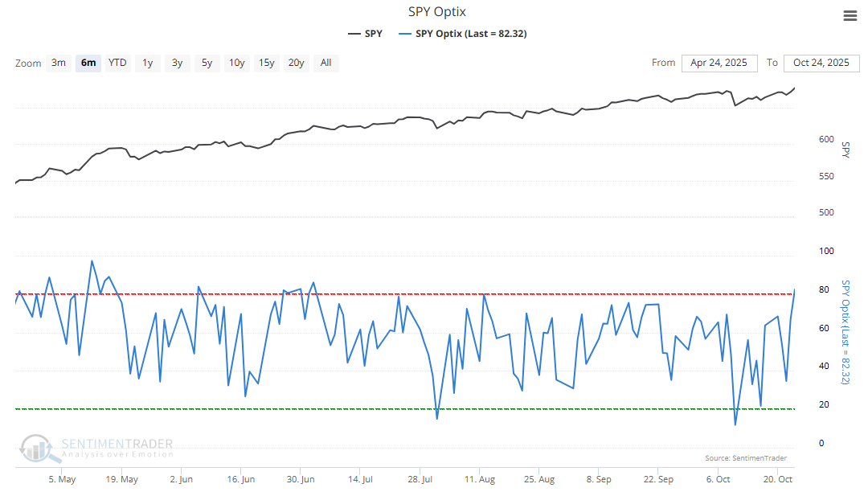Click the To date field Oct 24, 2025
Screen dimensions: 868x492
(821, 63)
